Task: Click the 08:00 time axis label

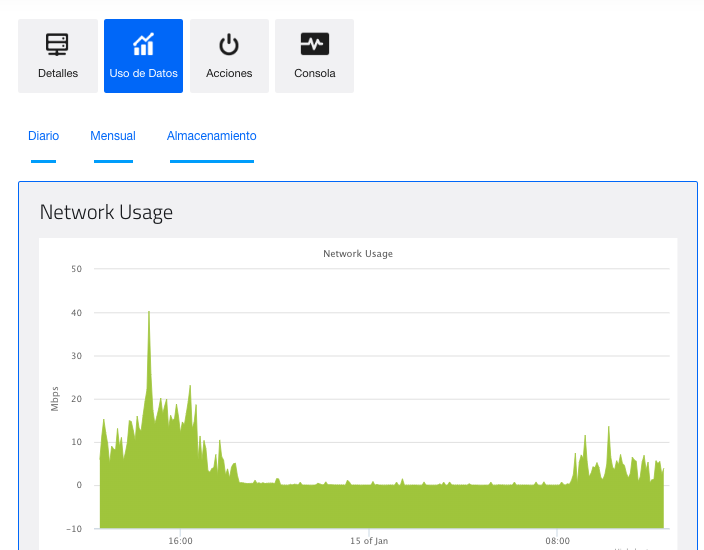Action: (557, 541)
